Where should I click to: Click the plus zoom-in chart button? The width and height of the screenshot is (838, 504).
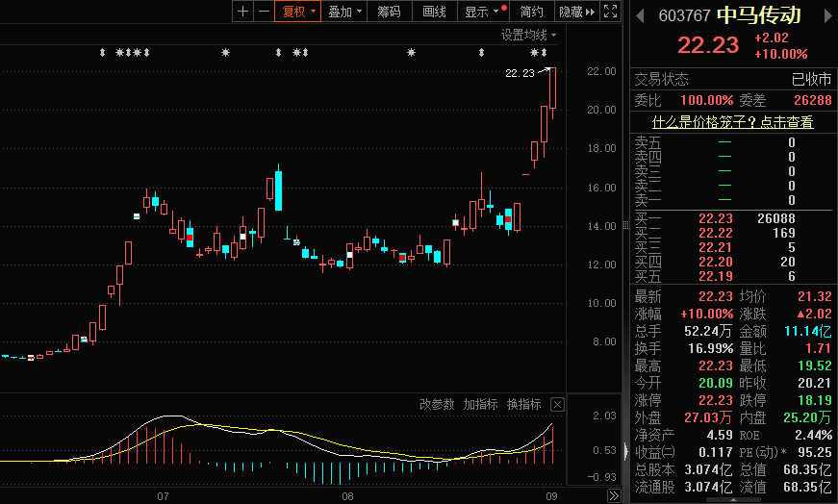243,12
